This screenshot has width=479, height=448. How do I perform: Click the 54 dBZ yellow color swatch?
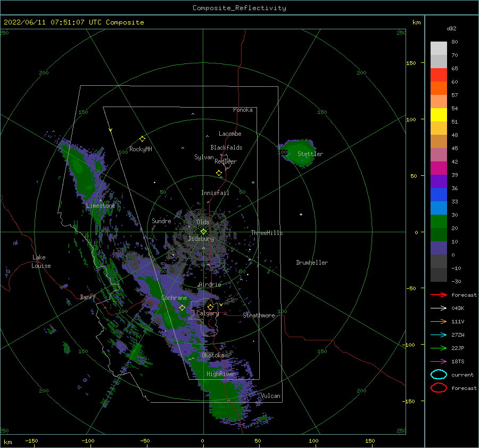click(x=439, y=115)
